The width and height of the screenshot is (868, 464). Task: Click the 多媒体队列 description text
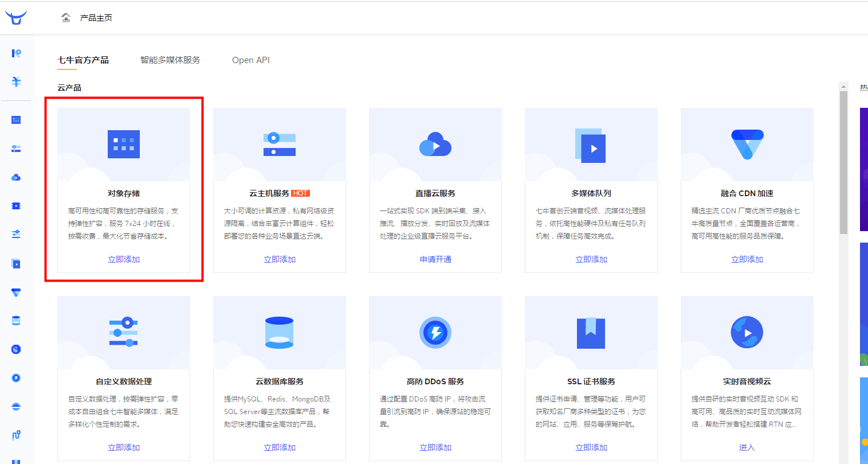click(591, 224)
